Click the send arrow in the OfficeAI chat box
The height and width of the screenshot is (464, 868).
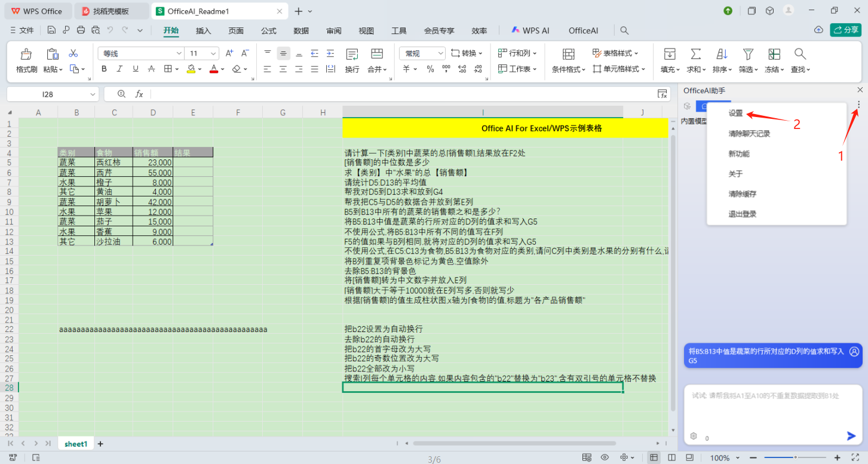pos(851,436)
